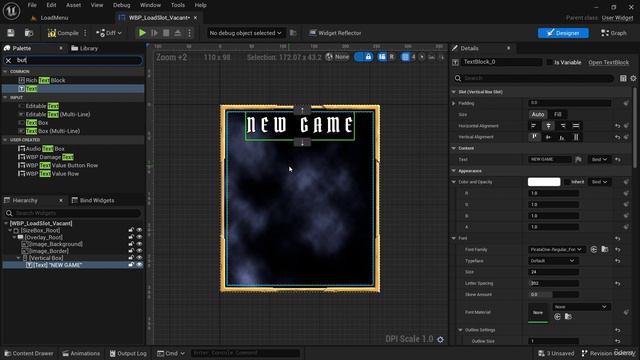This screenshot has height=360, width=640.
Task: Switch to Designer mode
Action: 563,33
